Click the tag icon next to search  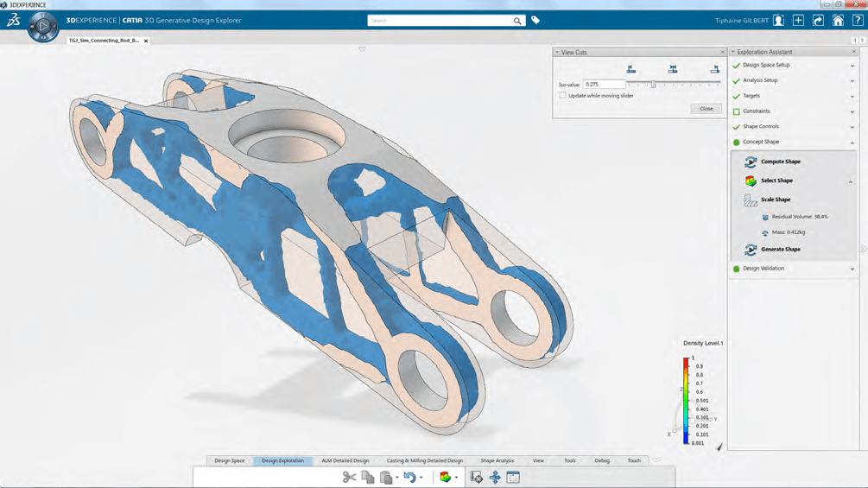[535, 21]
